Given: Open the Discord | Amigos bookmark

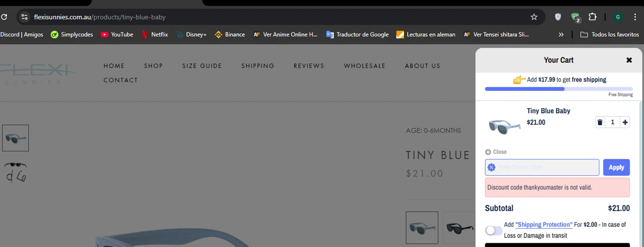Looking at the screenshot, I should 21,34.
